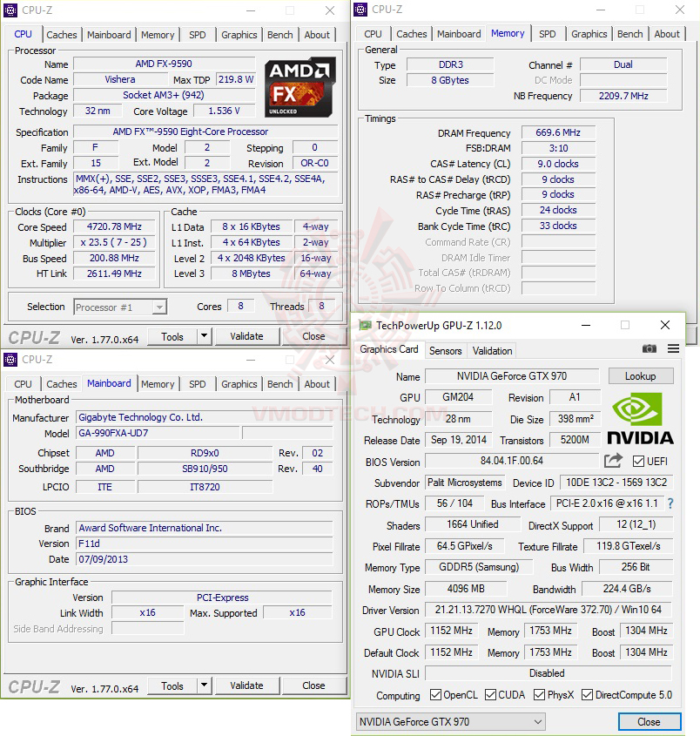This screenshot has height=736, width=700.
Task: Click the Lookup button in GPU-Z
Action: [641, 375]
